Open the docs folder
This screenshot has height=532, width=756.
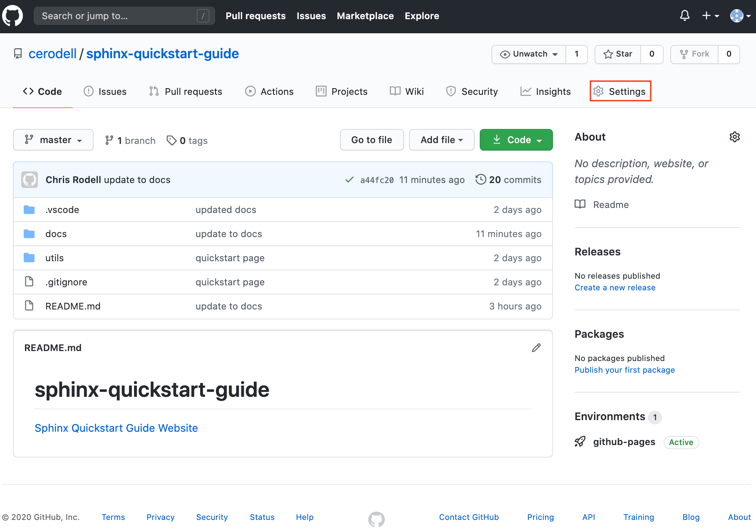point(56,234)
